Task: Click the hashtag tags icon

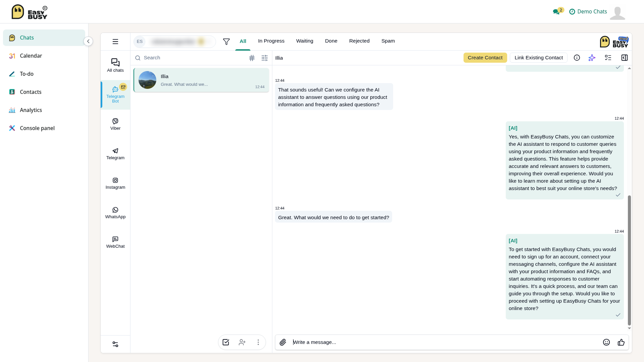Action: [252, 58]
